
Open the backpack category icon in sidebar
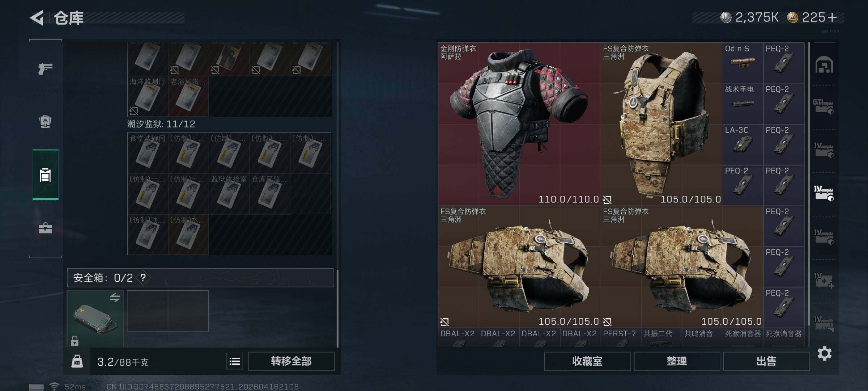click(45, 121)
